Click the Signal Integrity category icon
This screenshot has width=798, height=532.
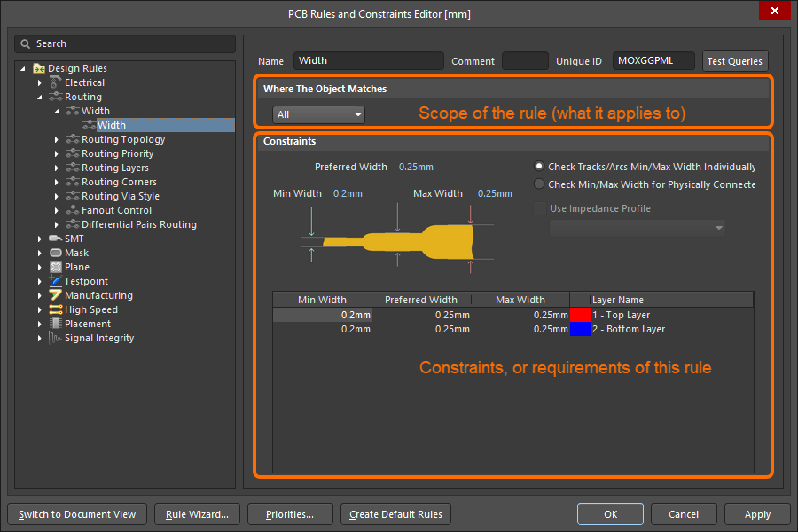click(x=55, y=338)
